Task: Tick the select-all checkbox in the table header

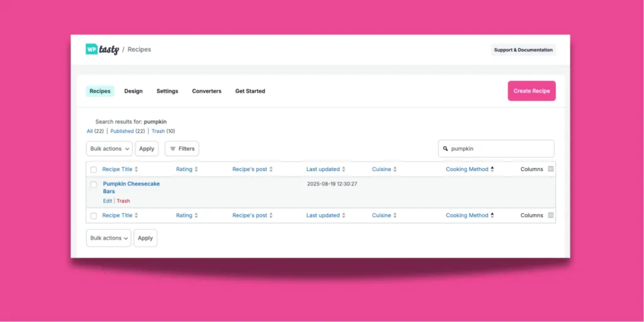Action: click(x=94, y=170)
